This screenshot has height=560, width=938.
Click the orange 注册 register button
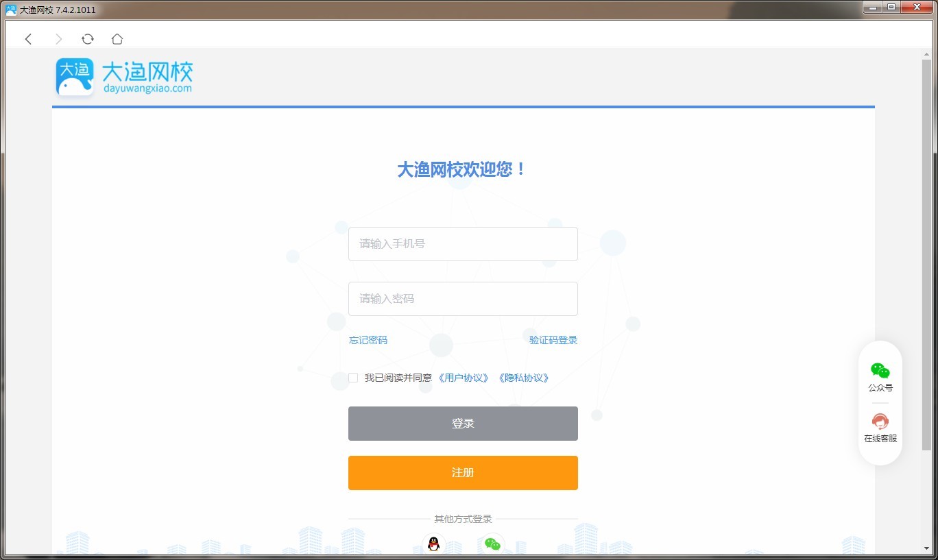463,472
